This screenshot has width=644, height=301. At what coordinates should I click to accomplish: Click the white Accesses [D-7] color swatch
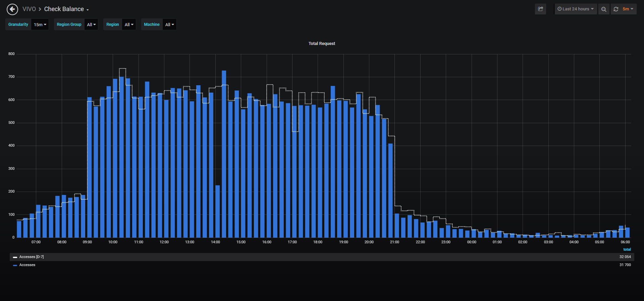[x=15, y=257]
